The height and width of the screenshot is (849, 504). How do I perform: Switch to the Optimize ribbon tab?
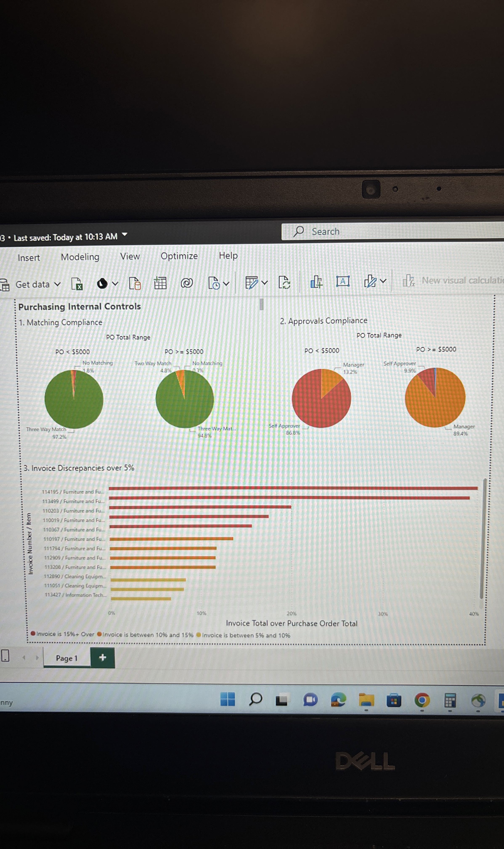click(x=179, y=256)
